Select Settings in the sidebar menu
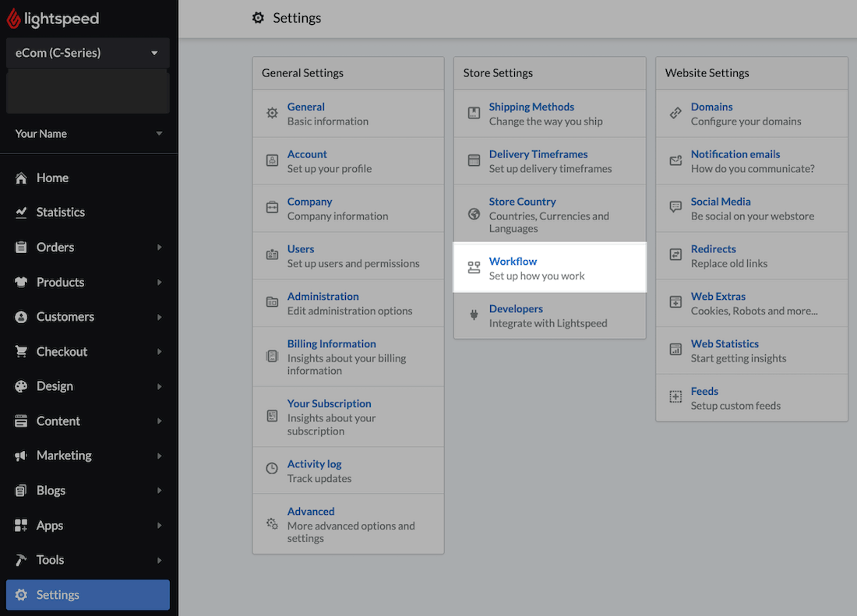Screen dimensions: 857x616 (x=58, y=594)
